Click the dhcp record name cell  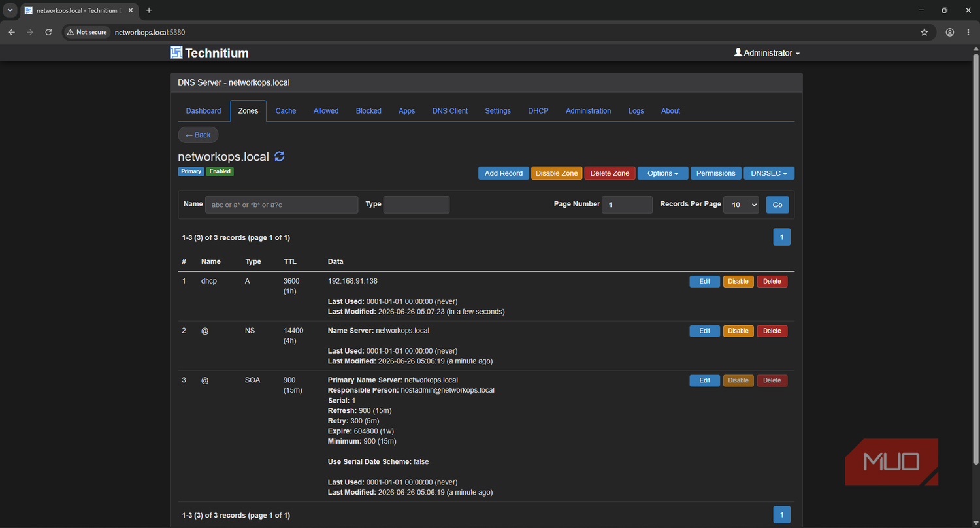click(x=209, y=281)
